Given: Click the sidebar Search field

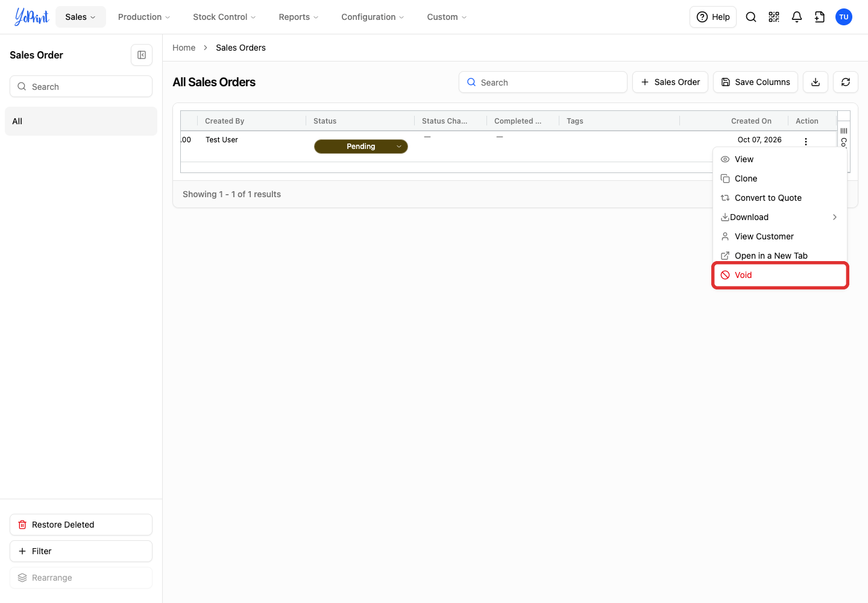Looking at the screenshot, I should (x=81, y=86).
